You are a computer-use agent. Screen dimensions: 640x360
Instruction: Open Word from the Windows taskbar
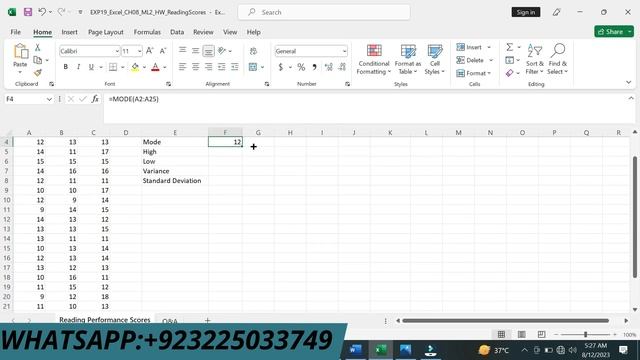click(x=356, y=350)
